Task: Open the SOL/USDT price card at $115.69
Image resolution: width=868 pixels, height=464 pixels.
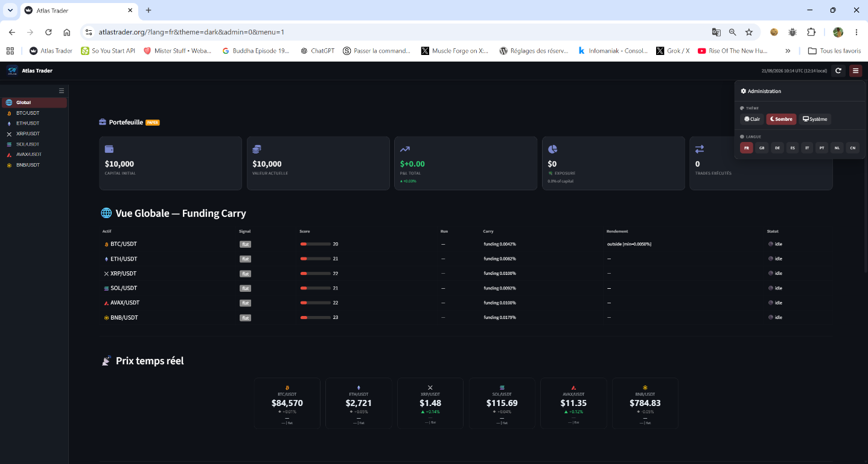Action: coord(502,404)
